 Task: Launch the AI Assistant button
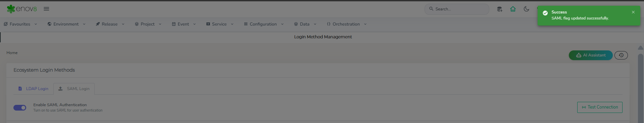coord(591,55)
